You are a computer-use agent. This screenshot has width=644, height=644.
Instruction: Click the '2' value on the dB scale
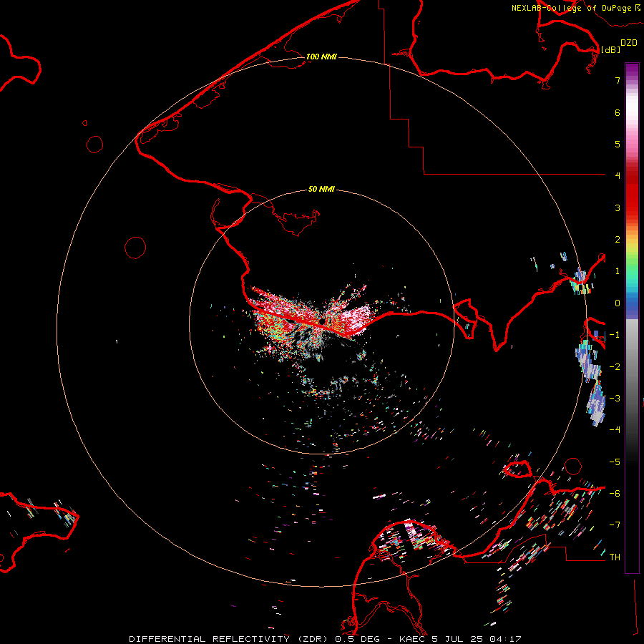click(x=618, y=240)
